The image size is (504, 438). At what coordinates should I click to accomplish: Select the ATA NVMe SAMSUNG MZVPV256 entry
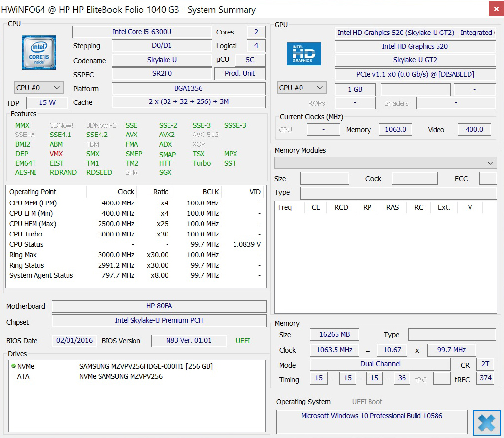[x=137, y=376]
